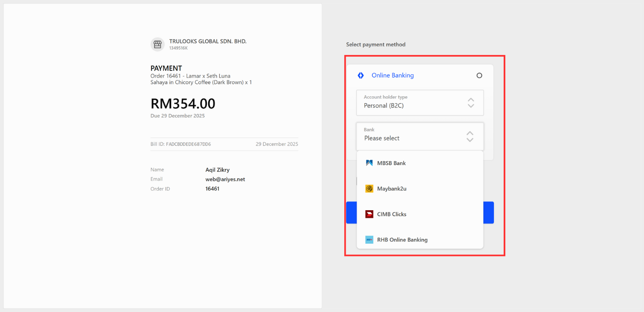Click the TRULOOKS GLOBAL SDN. BHD. name
644x312 pixels.
208,41
